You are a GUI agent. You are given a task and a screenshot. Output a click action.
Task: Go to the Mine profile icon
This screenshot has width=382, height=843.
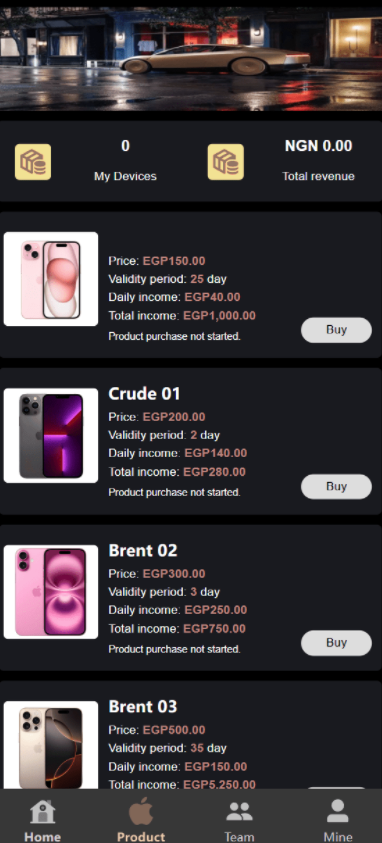pyautogui.click(x=337, y=811)
